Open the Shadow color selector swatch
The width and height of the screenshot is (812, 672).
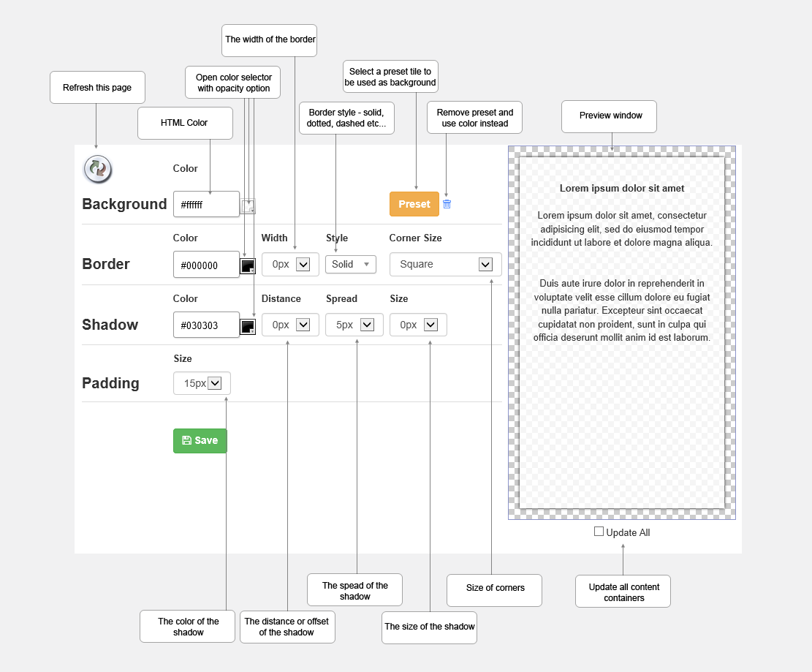point(248,327)
